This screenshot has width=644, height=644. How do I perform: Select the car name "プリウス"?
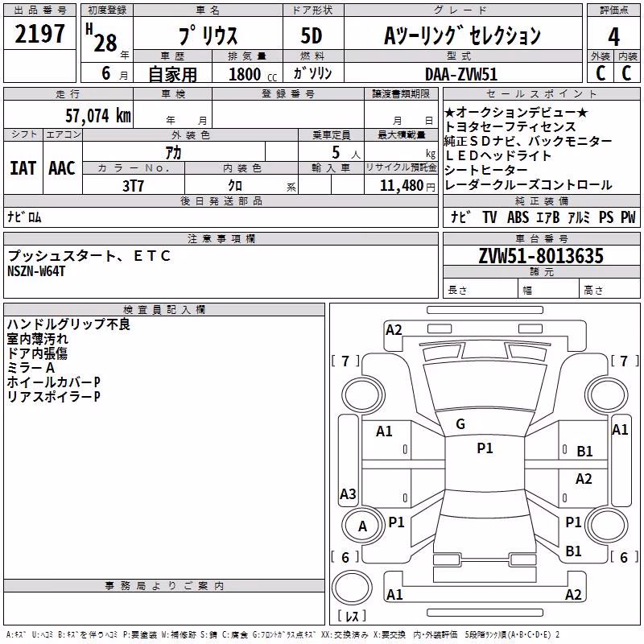pos(208,35)
